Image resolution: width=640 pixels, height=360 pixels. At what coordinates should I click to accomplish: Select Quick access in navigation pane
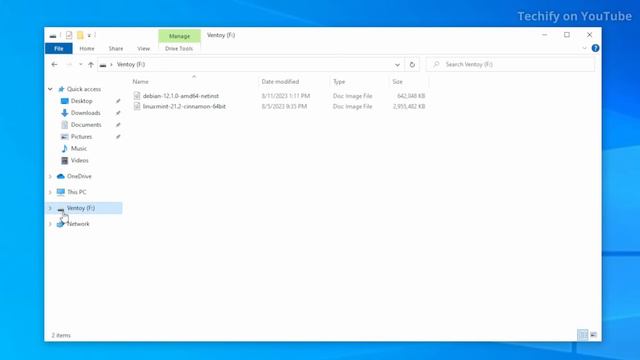coord(84,89)
